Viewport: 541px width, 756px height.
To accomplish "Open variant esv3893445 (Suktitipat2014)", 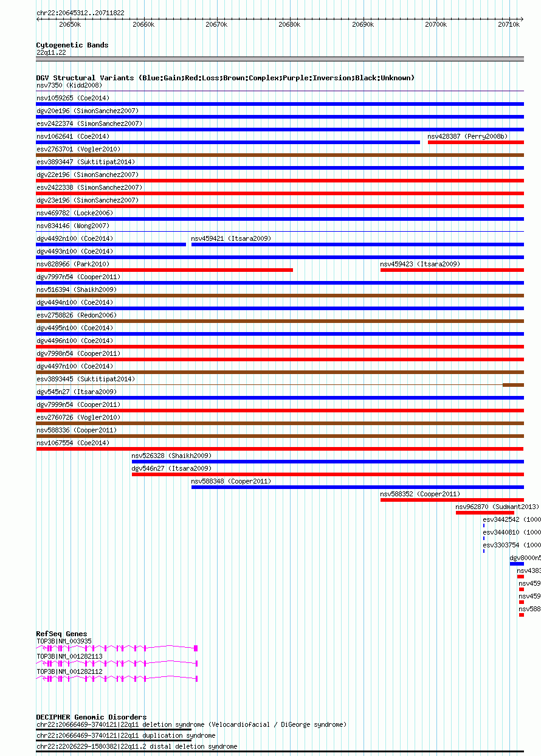I will pyautogui.click(x=86, y=379).
